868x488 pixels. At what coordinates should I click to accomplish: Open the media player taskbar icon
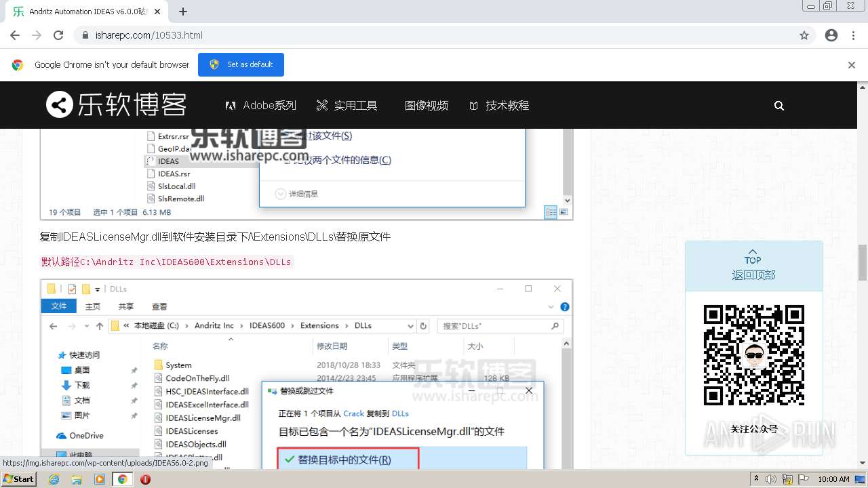100,479
